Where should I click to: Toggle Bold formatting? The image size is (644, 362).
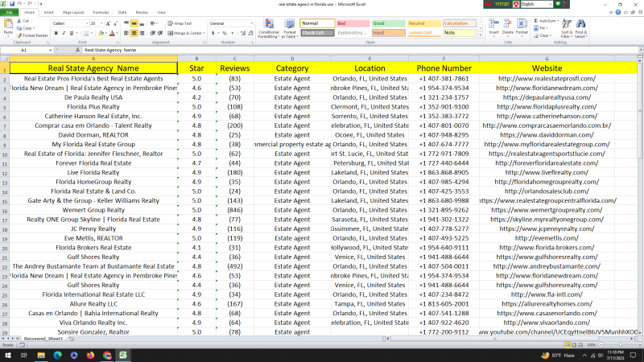click(x=56, y=33)
